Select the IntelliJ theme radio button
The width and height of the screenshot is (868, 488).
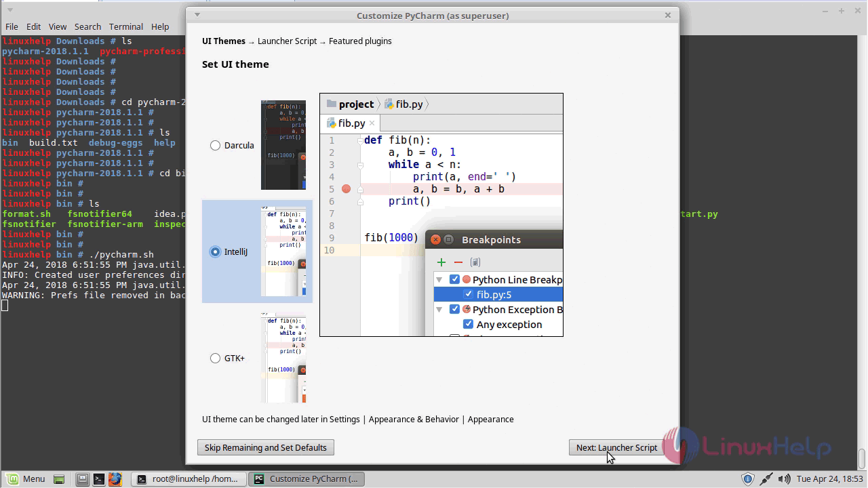pyautogui.click(x=216, y=251)
